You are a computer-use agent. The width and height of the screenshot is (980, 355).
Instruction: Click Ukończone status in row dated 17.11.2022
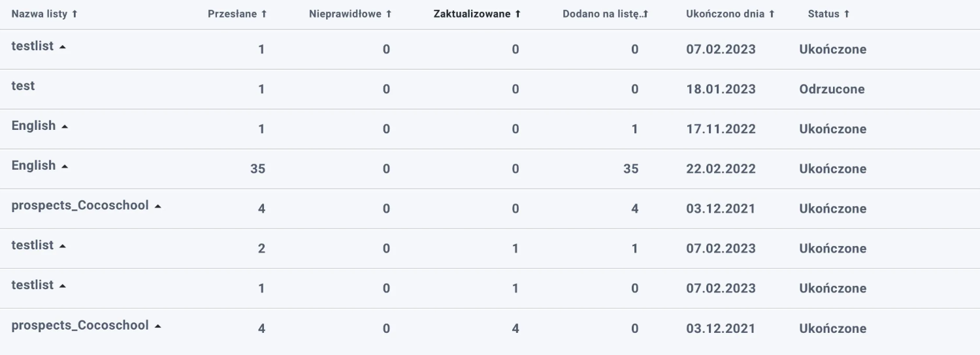(832, 129)
